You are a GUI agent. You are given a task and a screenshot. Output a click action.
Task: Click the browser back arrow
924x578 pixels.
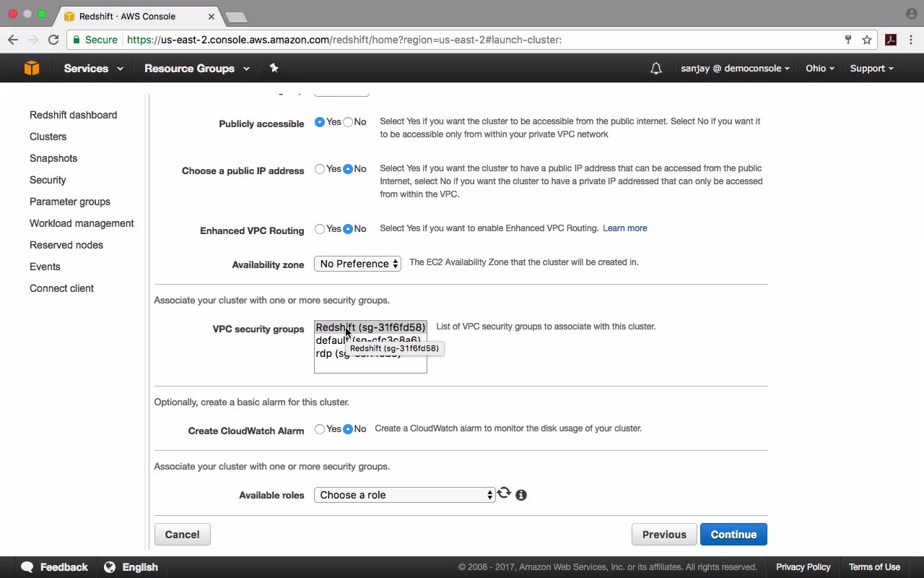13,40
